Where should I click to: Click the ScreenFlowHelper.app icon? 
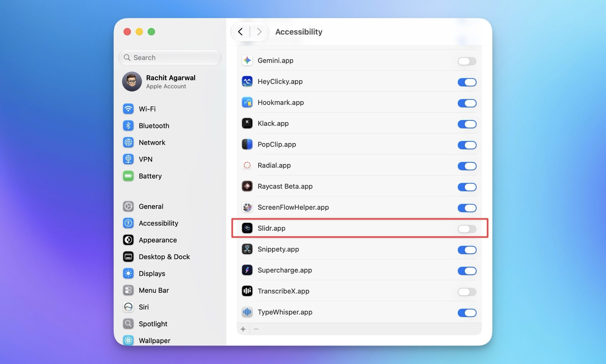click(x=247, y=207)
